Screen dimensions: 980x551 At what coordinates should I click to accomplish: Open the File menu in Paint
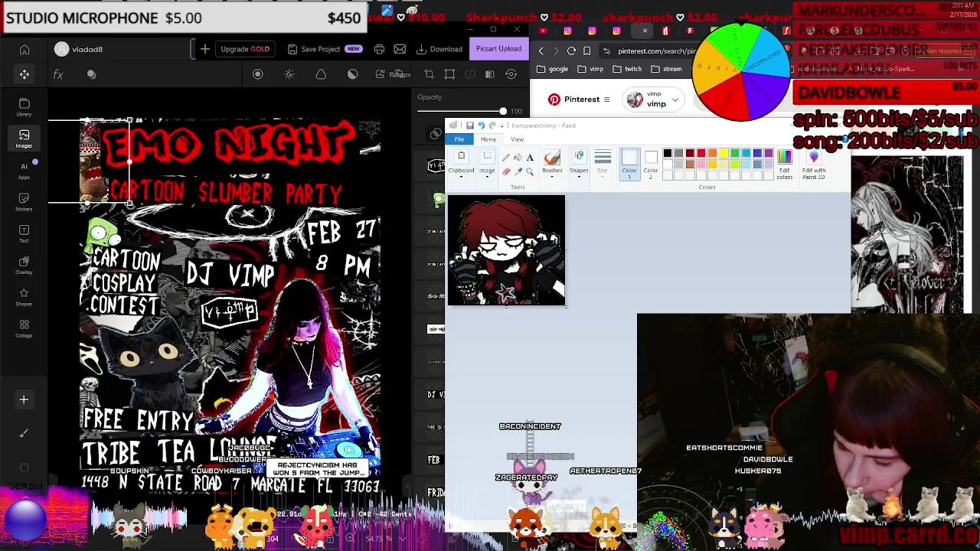pyautogui.click(x=459, y=139)
